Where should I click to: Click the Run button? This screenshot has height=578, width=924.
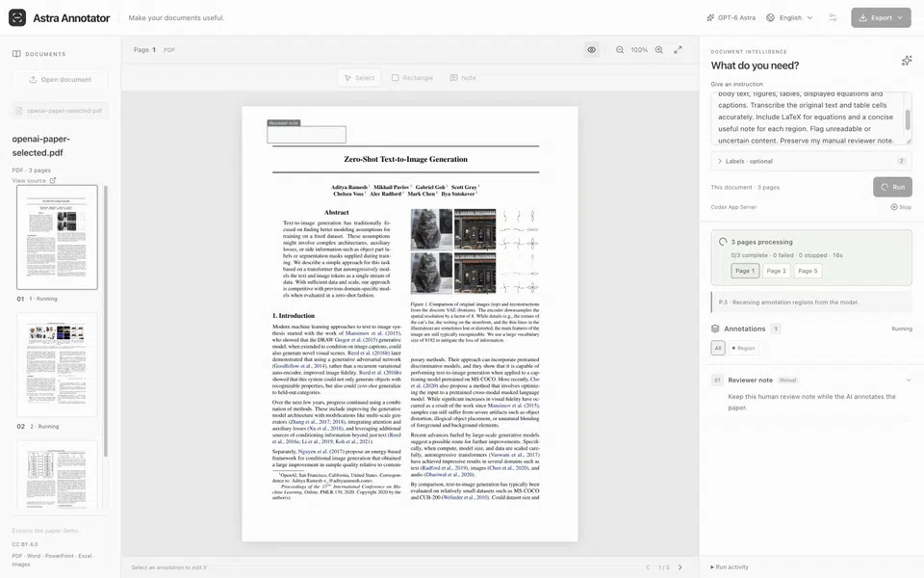(x=892, y=187)
